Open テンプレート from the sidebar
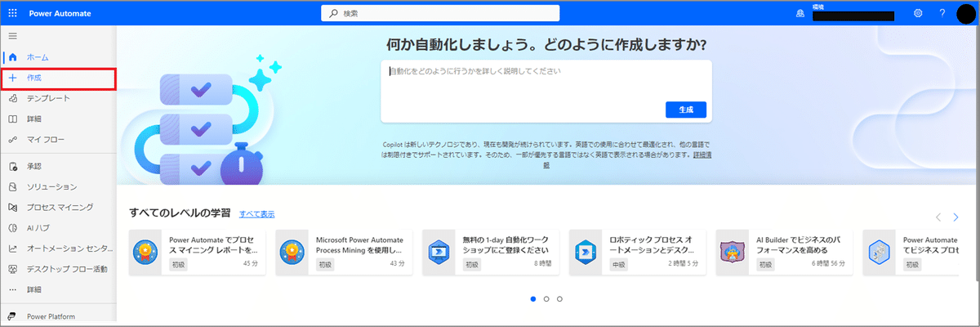This screenshot has height=327, width=980. [x=48, y=98]
